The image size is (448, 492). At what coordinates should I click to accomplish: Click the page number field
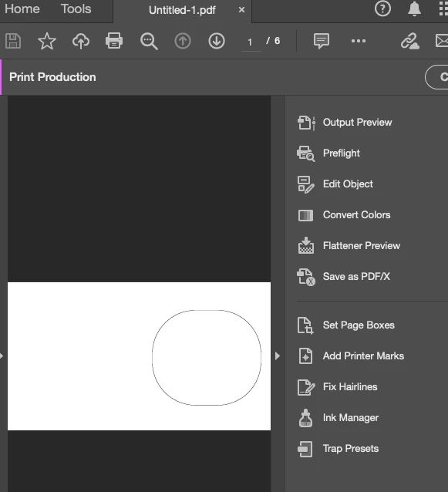tap(251, 42)
